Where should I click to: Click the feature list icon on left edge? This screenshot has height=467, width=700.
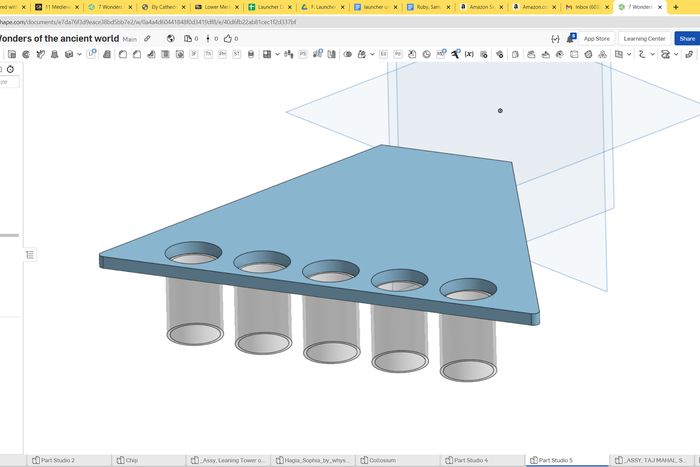(x=30, y=255)
